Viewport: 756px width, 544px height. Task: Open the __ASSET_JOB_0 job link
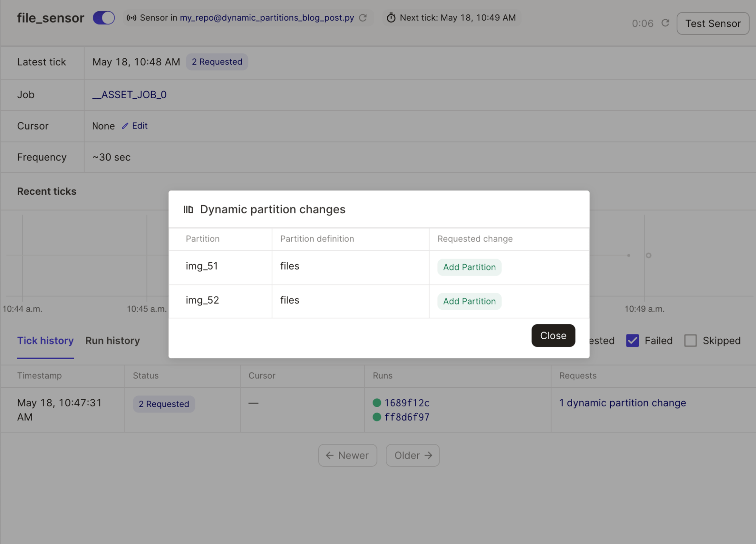click(129, 95)
